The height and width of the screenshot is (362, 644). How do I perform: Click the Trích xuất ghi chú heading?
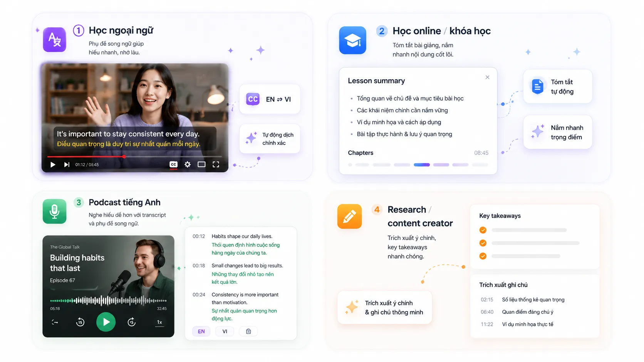pos(503,285)
